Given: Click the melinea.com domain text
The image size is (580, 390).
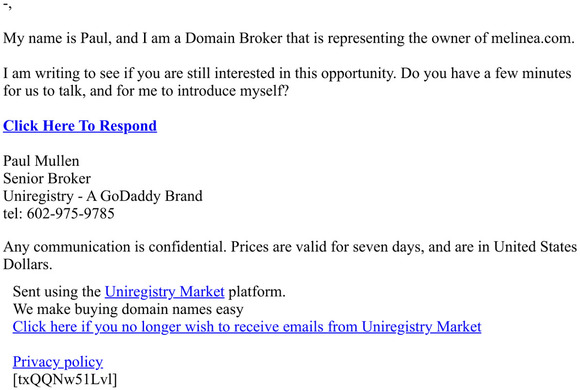Looking at the screenshot, I should [533, 38].
